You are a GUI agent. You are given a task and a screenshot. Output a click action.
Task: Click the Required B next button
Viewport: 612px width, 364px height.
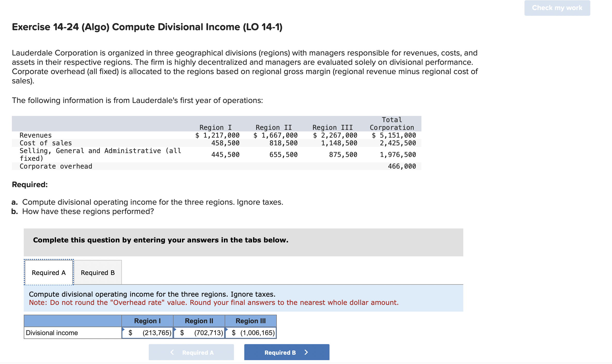pyautogui.click(x=287, y=352)
